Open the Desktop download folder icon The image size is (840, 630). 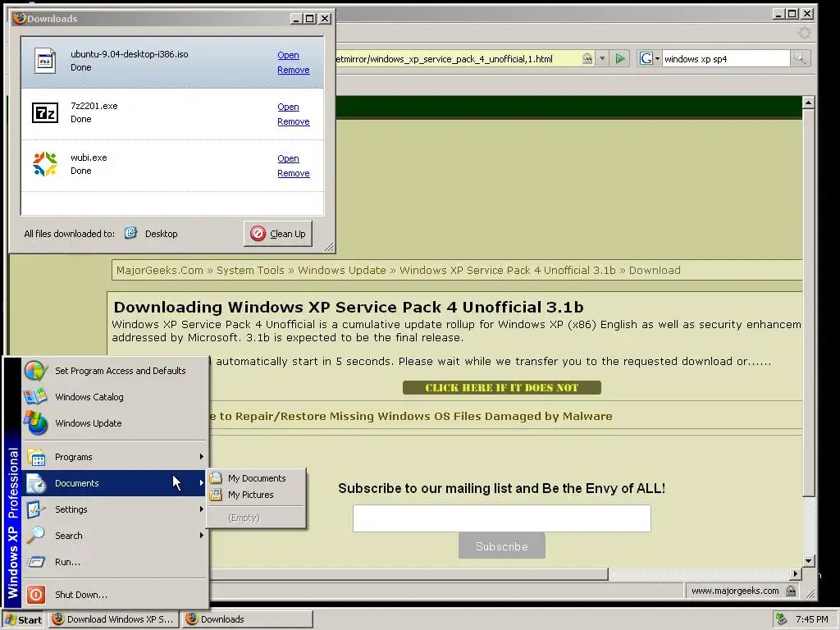pos(130,233)
